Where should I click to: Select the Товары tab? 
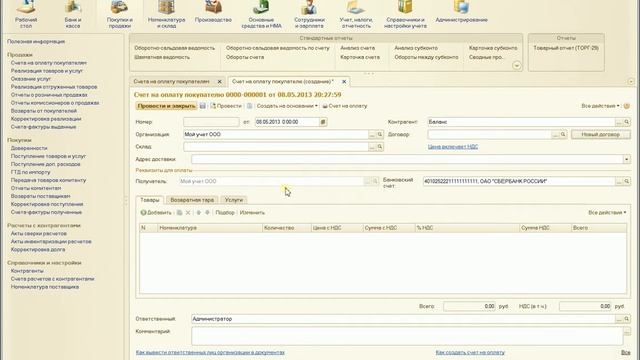coord(150,200)
